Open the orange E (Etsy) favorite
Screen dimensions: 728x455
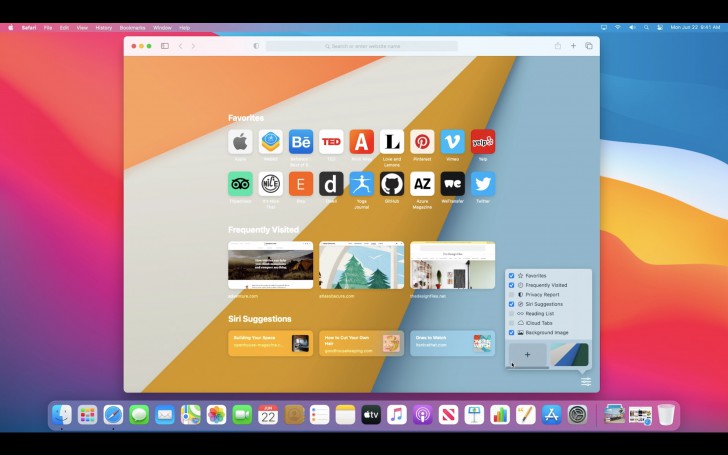pyautogui.click(x=301, y=184)
